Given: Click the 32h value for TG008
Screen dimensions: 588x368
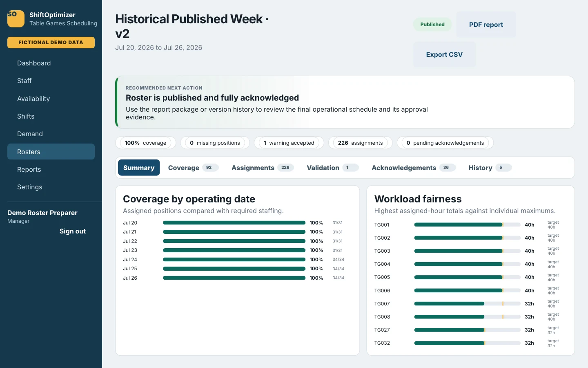Looking at the screenshot, I should click(x=529, y=317).
